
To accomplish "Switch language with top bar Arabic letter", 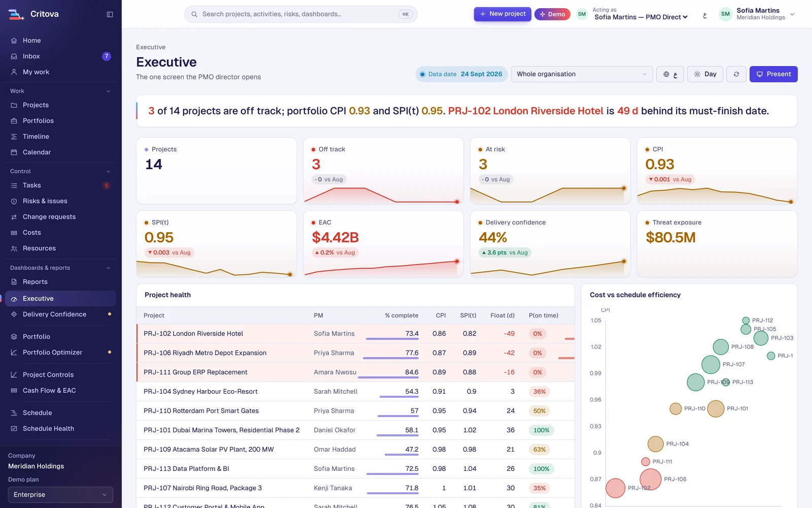I will click(x=704, y=15).
